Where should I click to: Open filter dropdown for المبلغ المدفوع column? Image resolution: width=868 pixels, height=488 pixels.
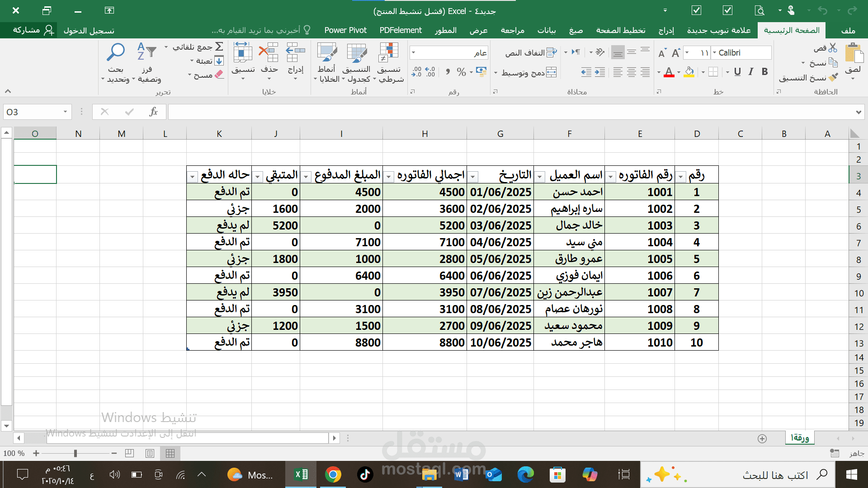[x=306, y=177]
